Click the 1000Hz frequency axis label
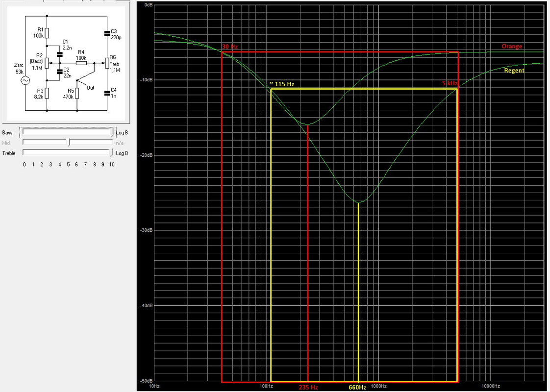 coord(378,386)
